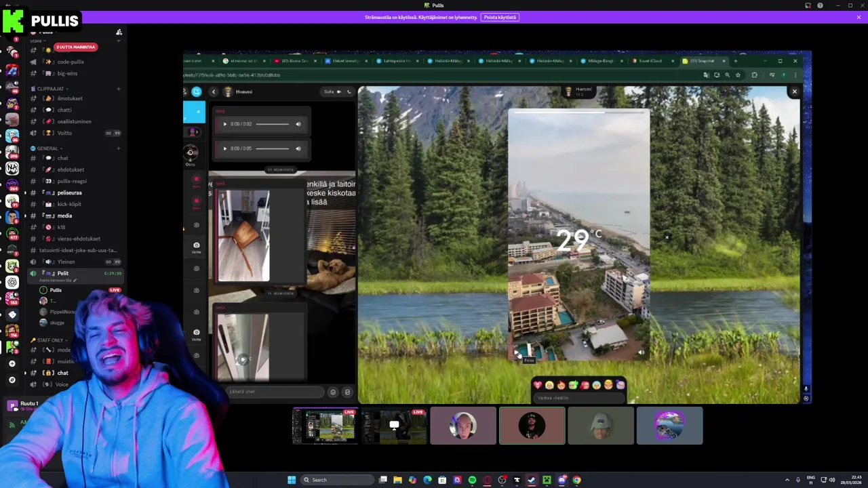868x488 pixels.
Task: Seek in the 0:02 audio progress bar
Action: tap(273, 124)
